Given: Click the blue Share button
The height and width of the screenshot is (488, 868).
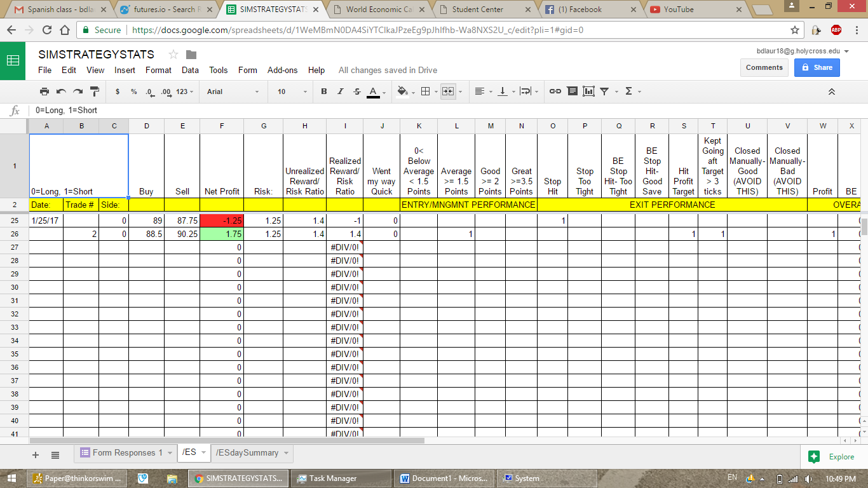Looking at the screenshot, I should (817, 67).
